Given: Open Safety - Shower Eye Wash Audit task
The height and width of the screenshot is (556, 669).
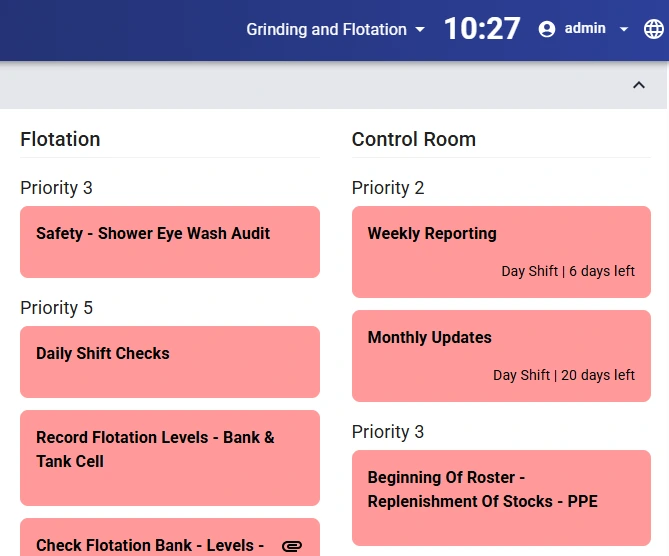Looking at the screenshot, I should pyautogui.click(x=170, y=241).
